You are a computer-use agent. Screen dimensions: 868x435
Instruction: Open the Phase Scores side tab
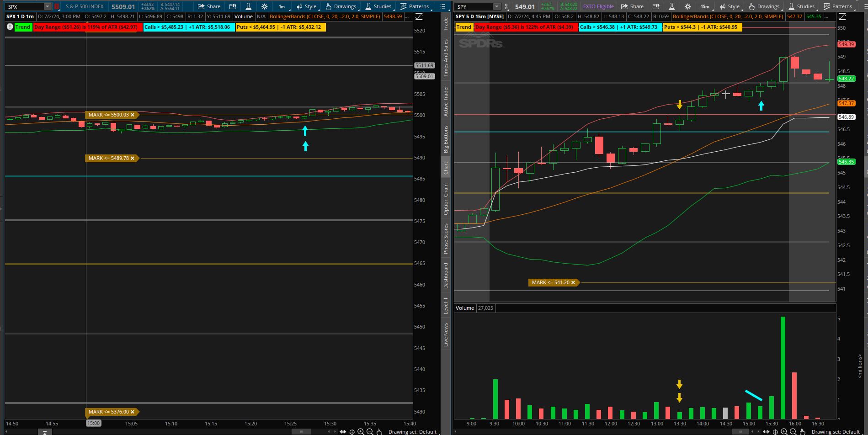pyautogui.click(x=446, y=239)
